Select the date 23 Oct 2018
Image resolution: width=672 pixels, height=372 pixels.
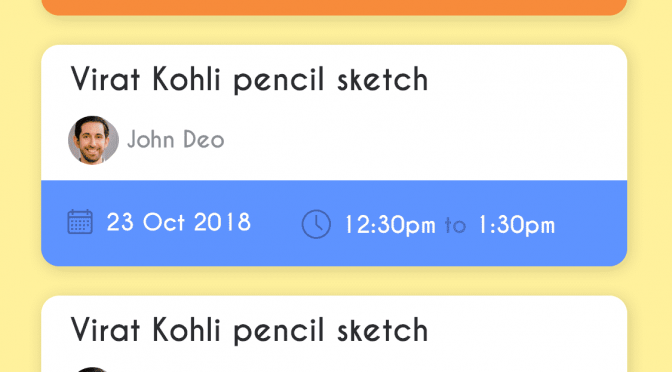click(x=179, y=222)
